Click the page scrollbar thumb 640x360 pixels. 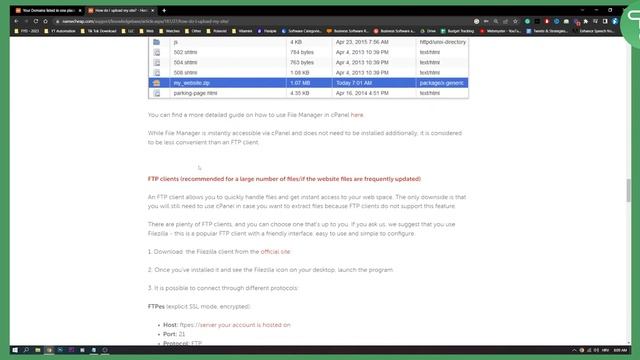click(x=629, y=190)
